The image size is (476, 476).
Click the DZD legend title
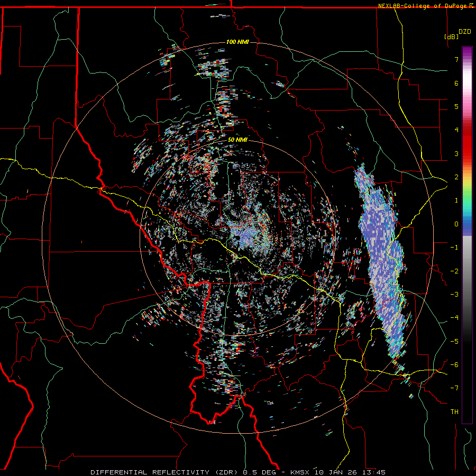click(x=465, y=32)
